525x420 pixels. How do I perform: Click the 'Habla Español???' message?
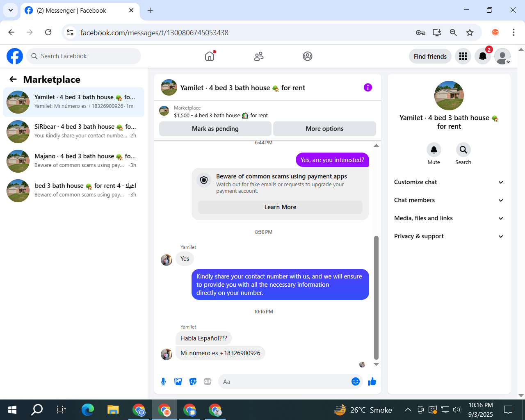coord(204,338)
